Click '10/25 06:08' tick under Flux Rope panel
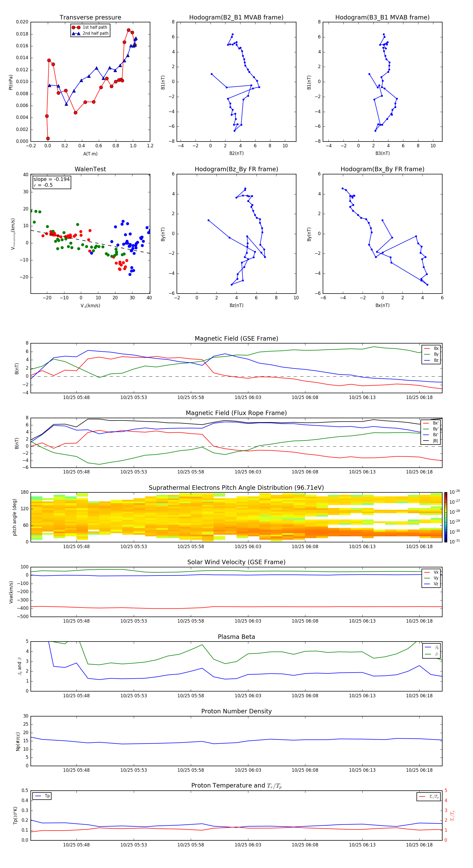The height and width of the screenshot is (868, 473). pyautogui.click(x=305, y=472)
